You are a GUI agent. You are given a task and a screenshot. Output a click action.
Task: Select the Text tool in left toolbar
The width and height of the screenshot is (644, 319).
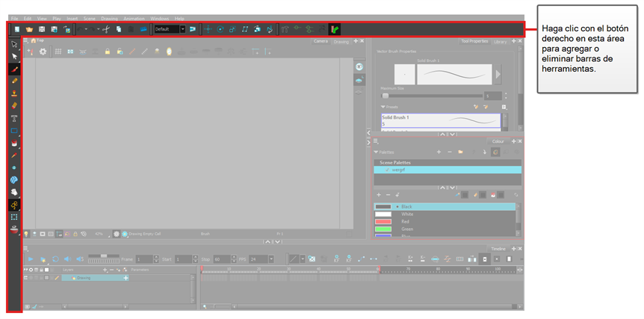pyautogui.click(x=14, y=118)
